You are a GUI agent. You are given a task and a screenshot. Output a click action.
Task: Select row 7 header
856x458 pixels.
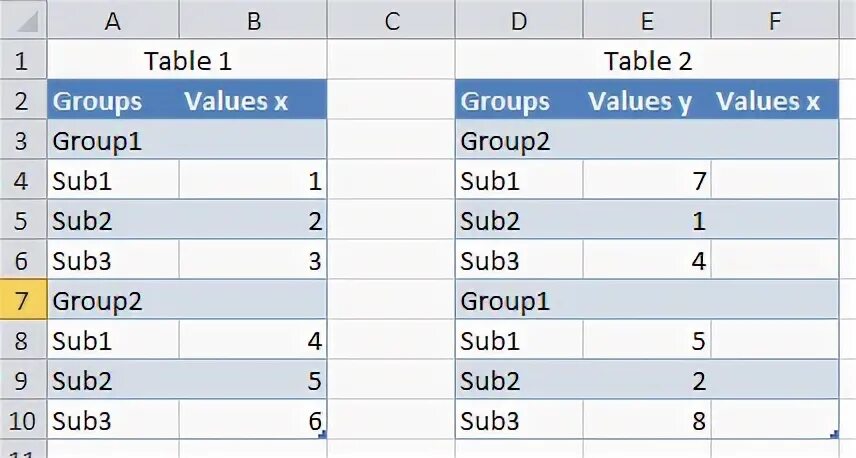[x=23, y=301]
